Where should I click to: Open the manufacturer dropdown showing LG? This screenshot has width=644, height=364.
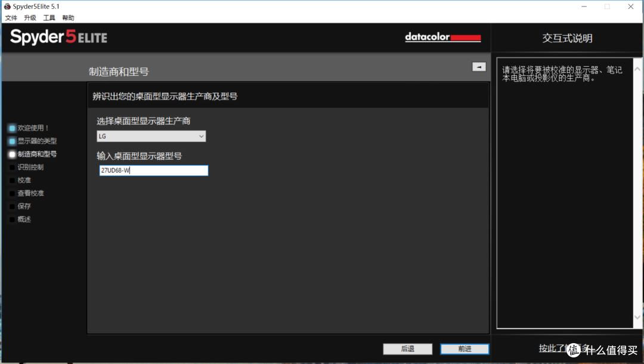151,136
